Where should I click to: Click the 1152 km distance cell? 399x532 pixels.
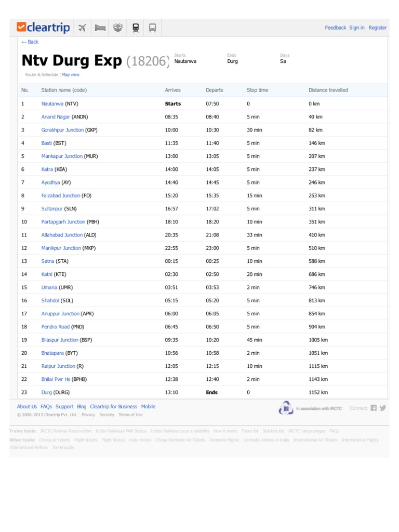[318, 393]
